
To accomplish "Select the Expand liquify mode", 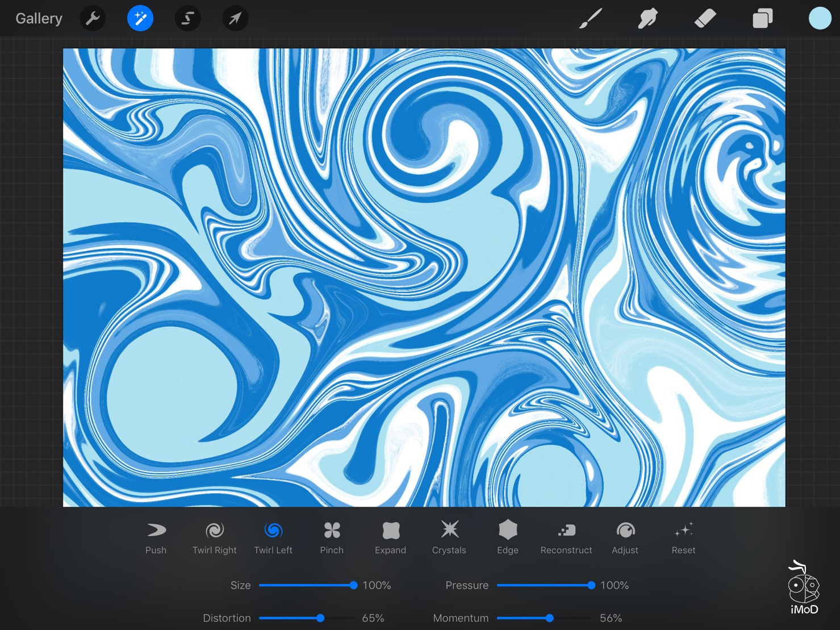I will pyautogui.click(x=390, y=537).
